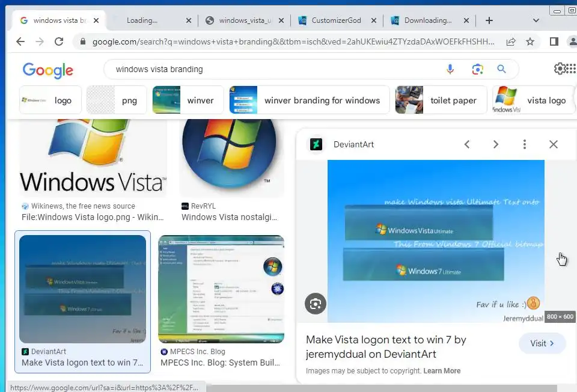
Task: Close the Loading tab
Action: coord(188,20)
